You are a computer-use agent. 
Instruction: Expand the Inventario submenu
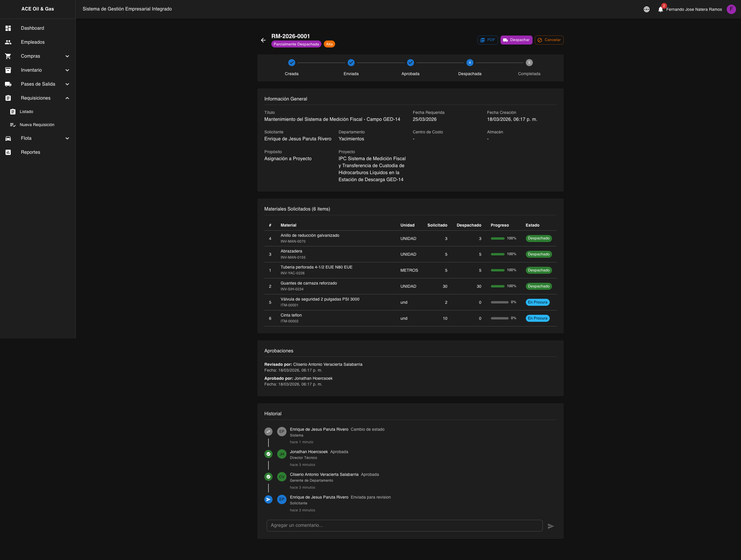click(67, 70)
